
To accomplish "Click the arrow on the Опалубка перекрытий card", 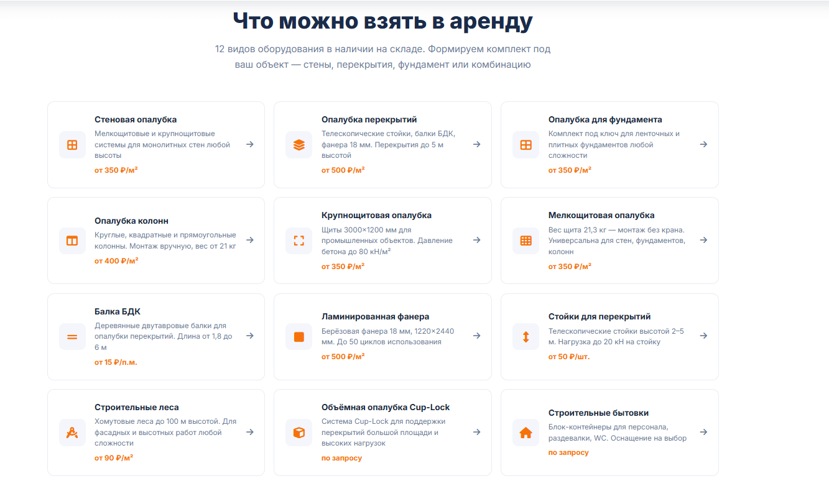I will (477, 144).
